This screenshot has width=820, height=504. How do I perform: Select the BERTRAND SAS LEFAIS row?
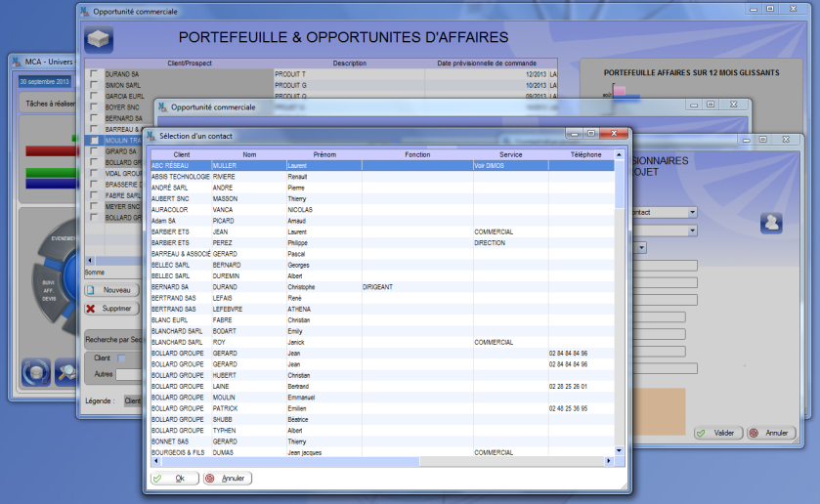pyautogui.click(x=382, y=298)
